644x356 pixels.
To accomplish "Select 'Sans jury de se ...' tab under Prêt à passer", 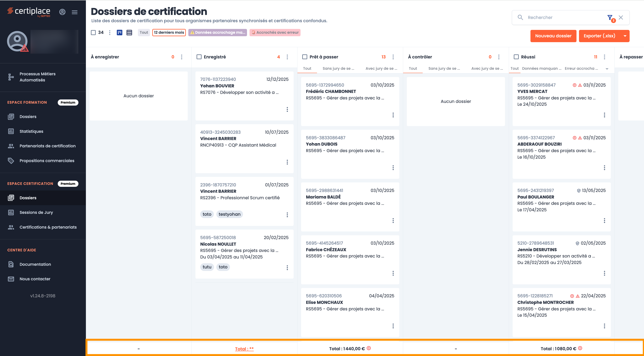I will 338,68.
